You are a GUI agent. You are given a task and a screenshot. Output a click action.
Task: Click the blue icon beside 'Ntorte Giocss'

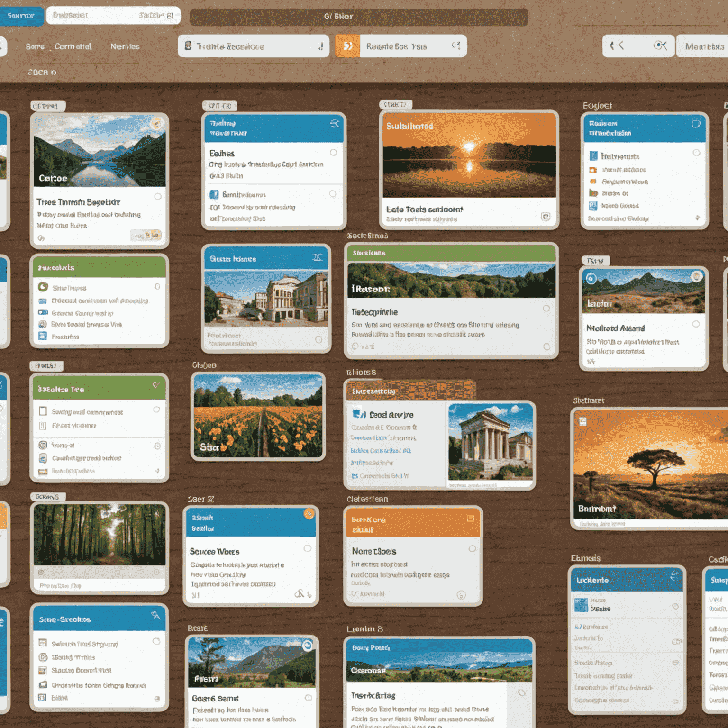point(593,206)
